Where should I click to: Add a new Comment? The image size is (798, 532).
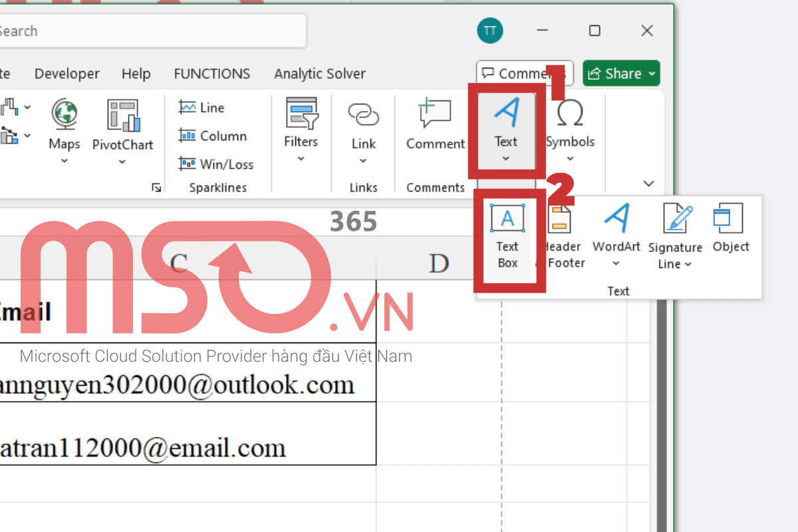[435, 126]
